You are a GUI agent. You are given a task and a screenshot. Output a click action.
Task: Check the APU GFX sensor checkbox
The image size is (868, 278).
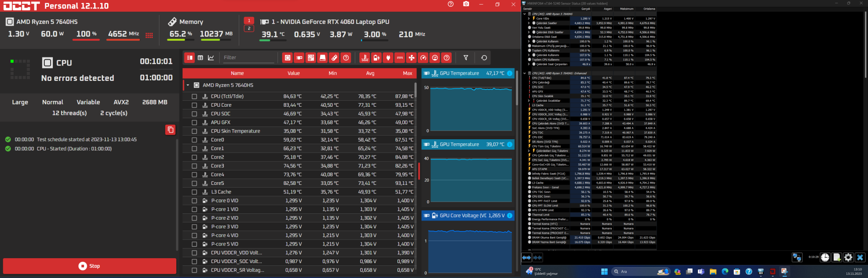click(x=194, y=122)
